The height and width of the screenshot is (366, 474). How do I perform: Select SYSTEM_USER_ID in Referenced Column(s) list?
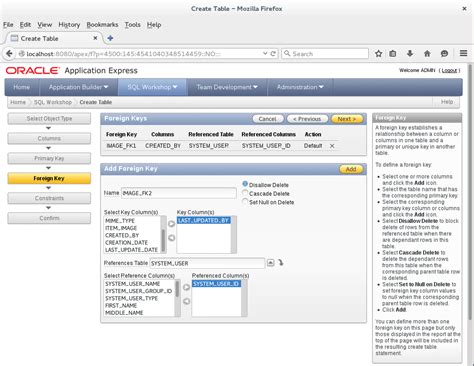coord(216,284)
